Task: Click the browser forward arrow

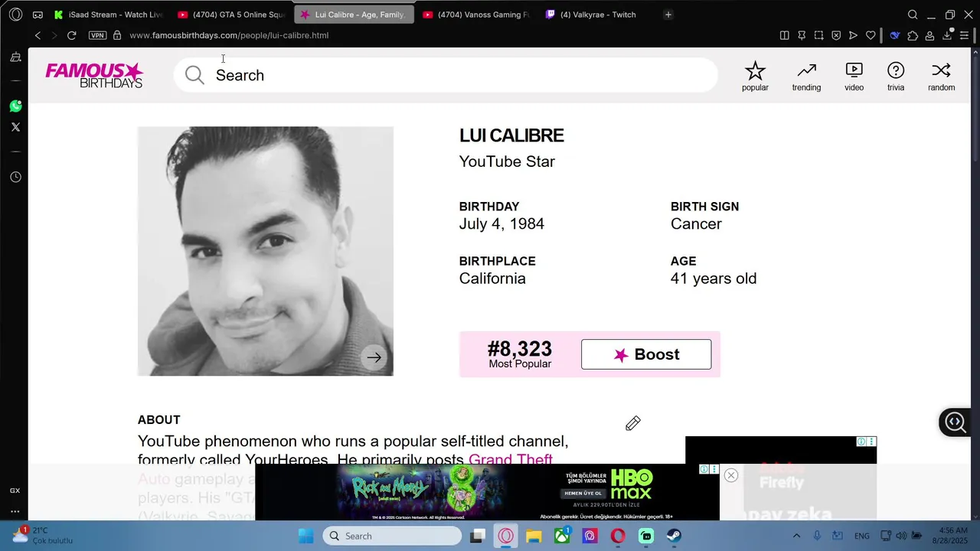Action: click(54, 35)
